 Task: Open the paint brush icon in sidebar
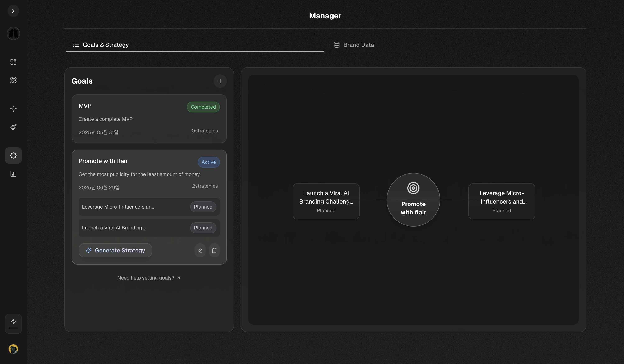pos(13,127)
